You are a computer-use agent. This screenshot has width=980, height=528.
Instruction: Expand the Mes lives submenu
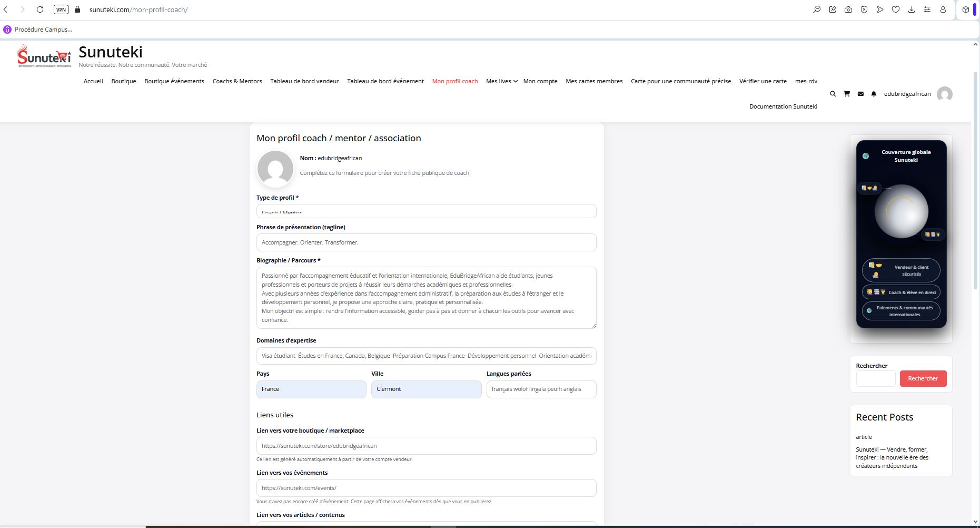click(501, 81)
